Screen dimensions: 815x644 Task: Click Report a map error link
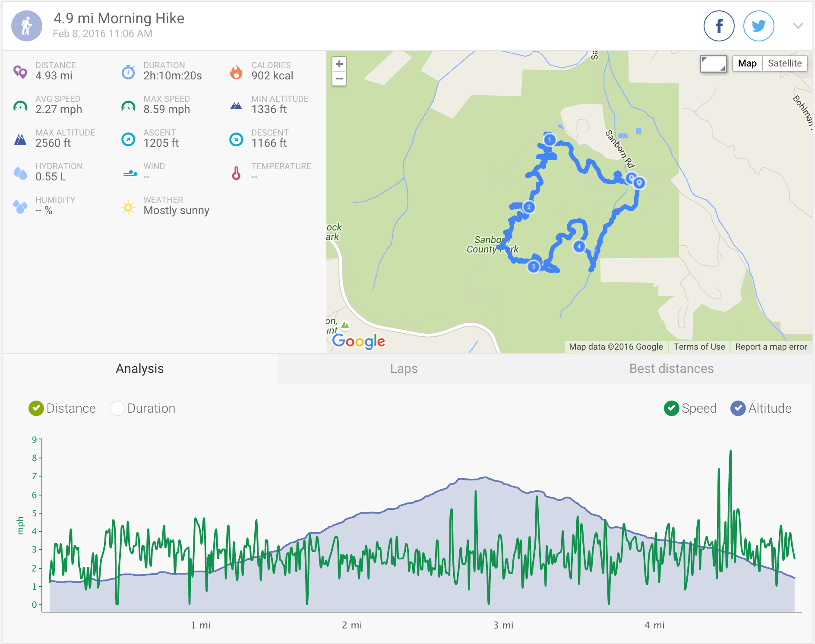771,347
